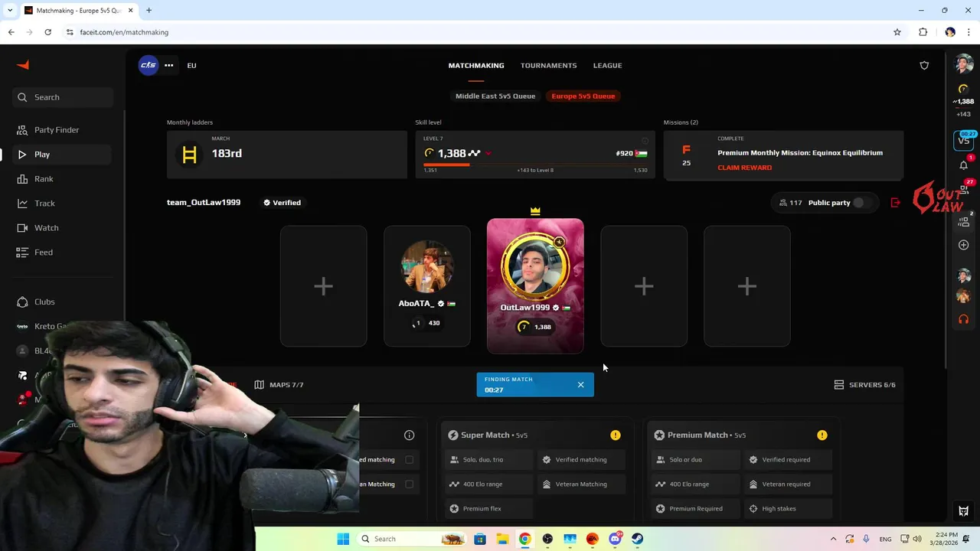
Task: Open OutLaw1999 player card avatar
Action: [535, 266]
